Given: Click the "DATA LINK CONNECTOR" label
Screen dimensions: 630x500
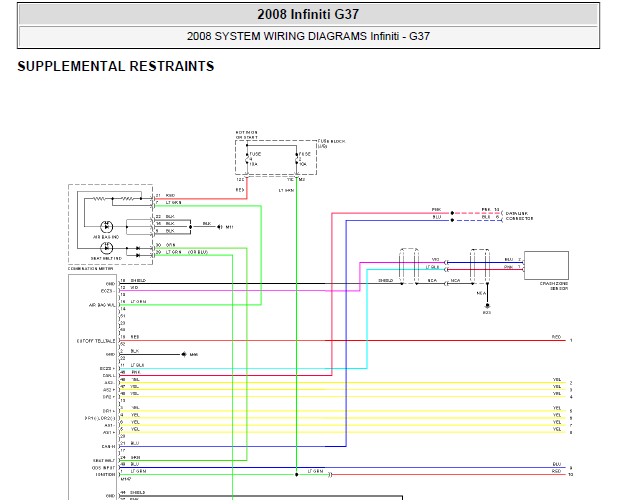Looking at the screenshot, I should [x=520, y=216].
